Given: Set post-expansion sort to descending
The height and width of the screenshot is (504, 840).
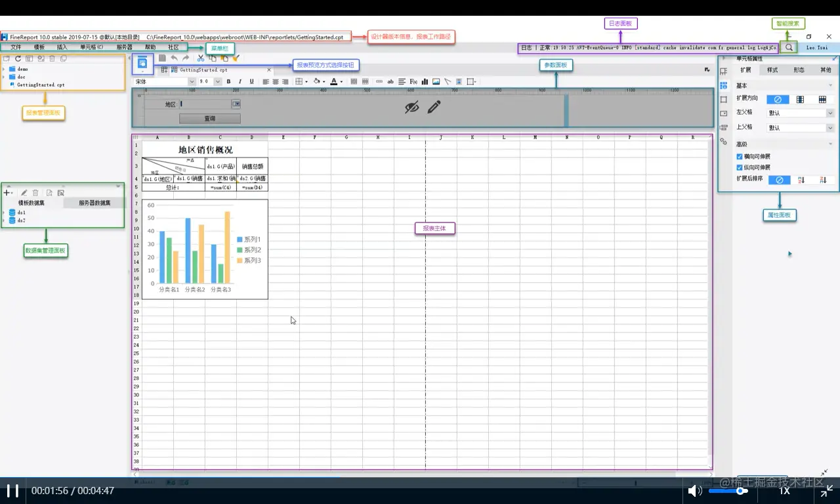Looking at the screenshot, I should (823, 180).
